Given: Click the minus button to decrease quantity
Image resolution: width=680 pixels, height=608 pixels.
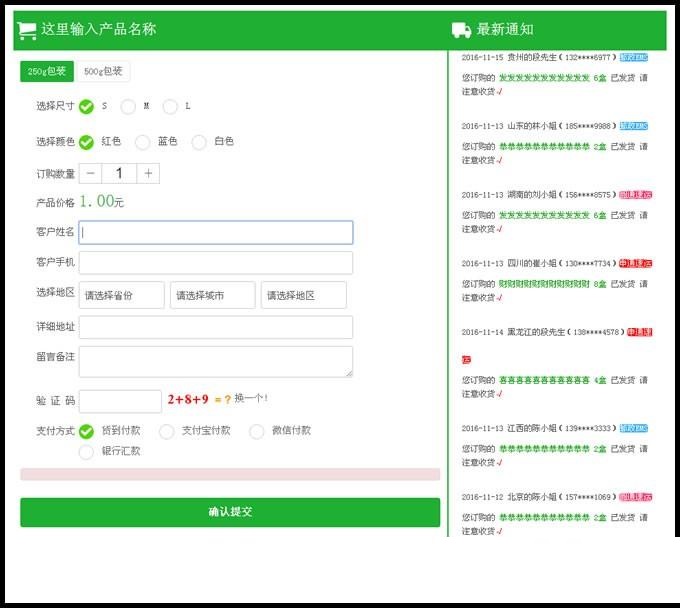Looking at the screenshot, I should pos(90,174).
